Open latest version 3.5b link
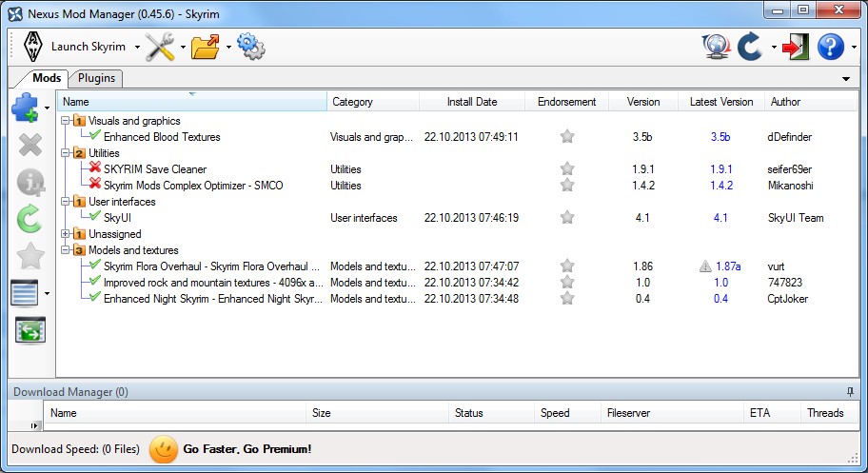Screen dimensions: 868x473 pos(720,137)
